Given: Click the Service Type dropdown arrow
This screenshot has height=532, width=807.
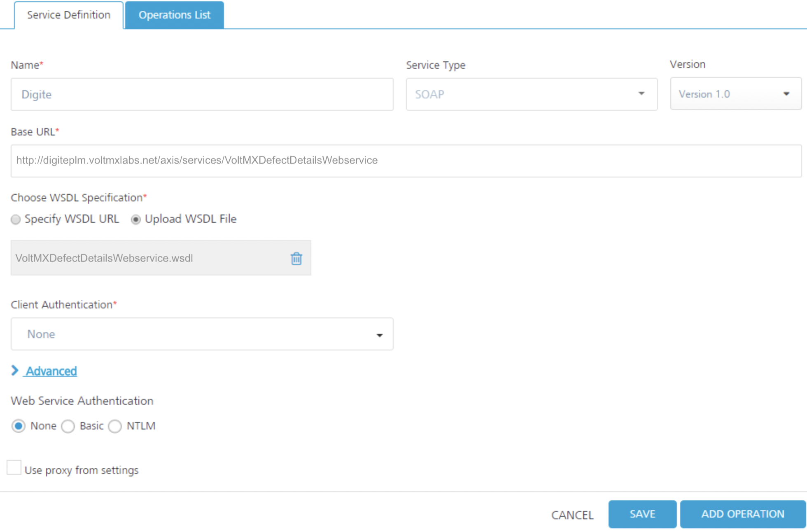Looking at the screenshot, I should point(641,94).
